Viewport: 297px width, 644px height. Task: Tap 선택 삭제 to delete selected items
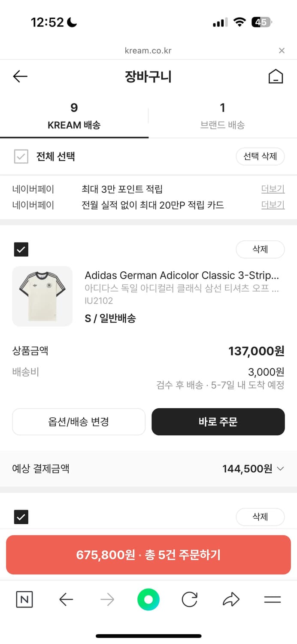point(260,156)
